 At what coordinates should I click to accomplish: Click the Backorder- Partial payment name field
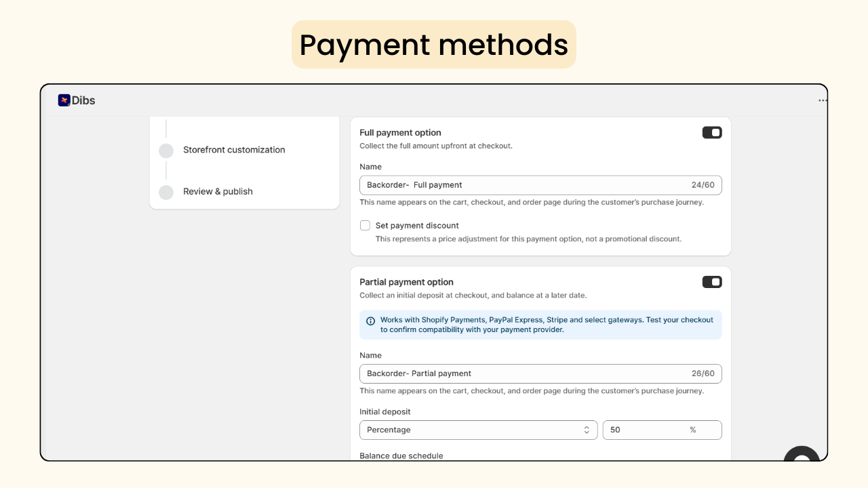[x=540, y=373]
